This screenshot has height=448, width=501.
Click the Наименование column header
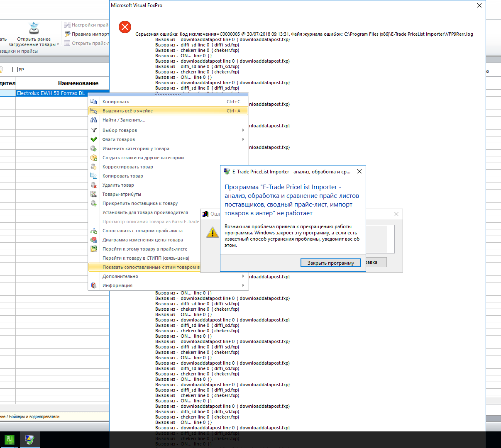click(78, 83)
